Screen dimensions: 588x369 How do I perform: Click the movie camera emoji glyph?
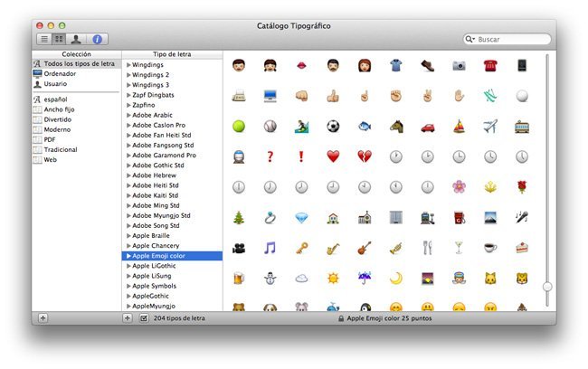coord(239,248)
